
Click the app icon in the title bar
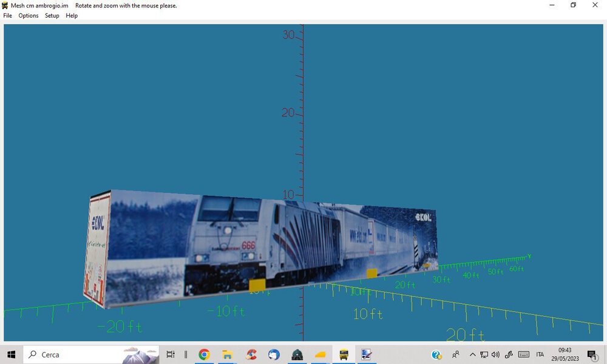pyautogui.click(x=5, y=5)
